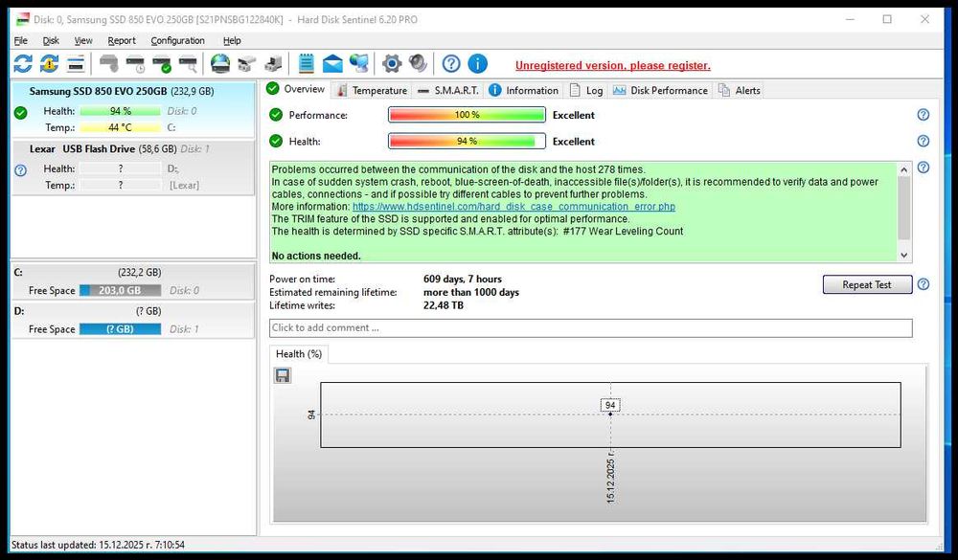Click the status text scroll-up arrow
The height and width of the screenshot is (560, 958).
pyautogui.click(x=904, y=169)
